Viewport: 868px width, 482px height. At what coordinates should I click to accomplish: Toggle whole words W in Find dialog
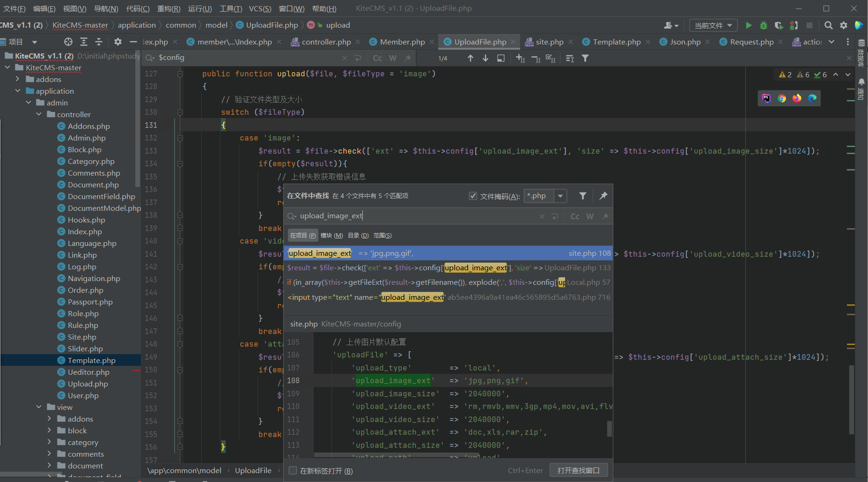pyautogui.click(x=590, y=216)
